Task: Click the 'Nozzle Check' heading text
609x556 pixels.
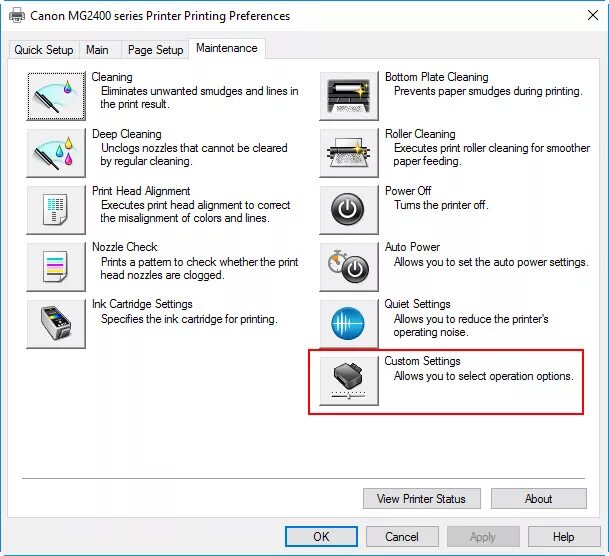Action: 125,247
